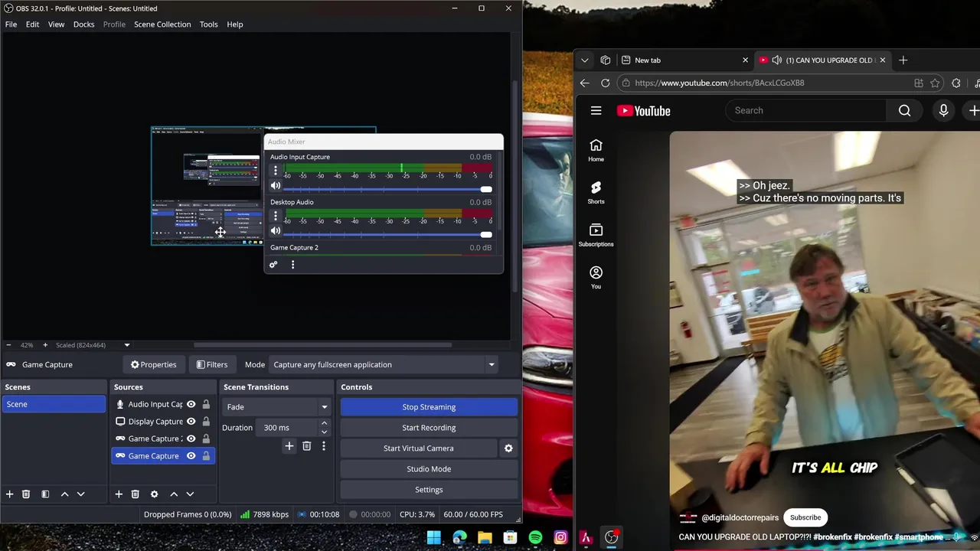The width and height of the screenshot is (980, 551).
Task: Mute Audio Input Capture speaker icon
Action: [x=276, y=186]
